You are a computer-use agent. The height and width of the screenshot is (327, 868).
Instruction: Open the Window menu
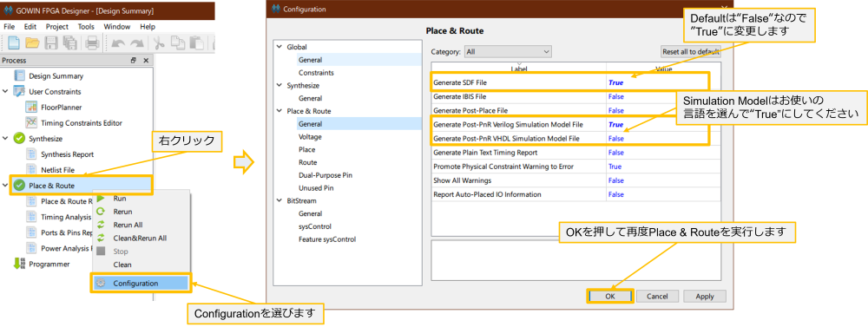click(x=117, y=27)
